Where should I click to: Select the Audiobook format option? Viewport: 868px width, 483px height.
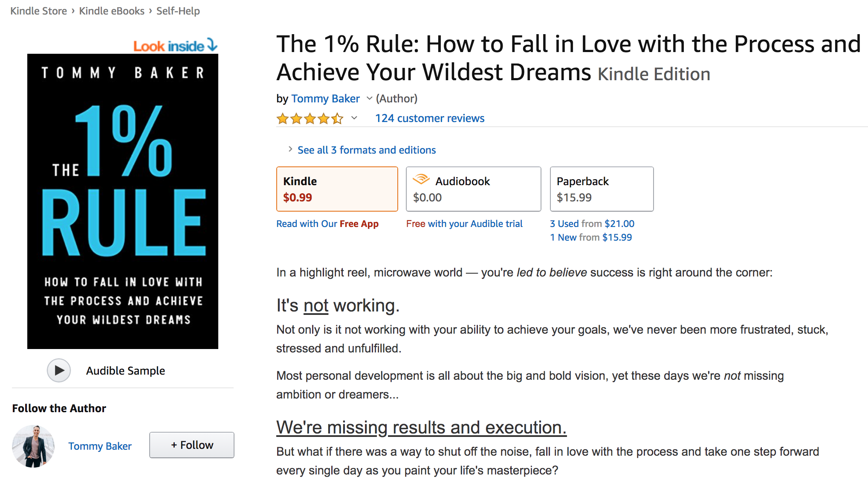(473, 189)
